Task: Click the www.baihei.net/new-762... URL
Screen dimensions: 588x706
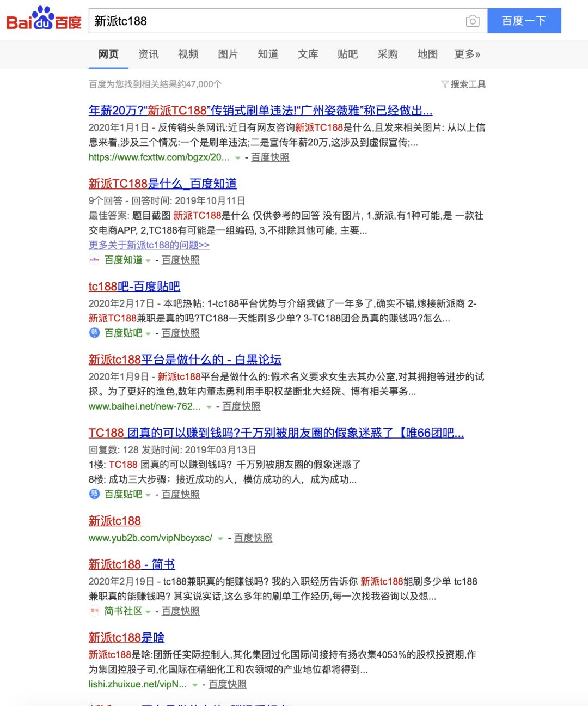Action: click(144, 406)
